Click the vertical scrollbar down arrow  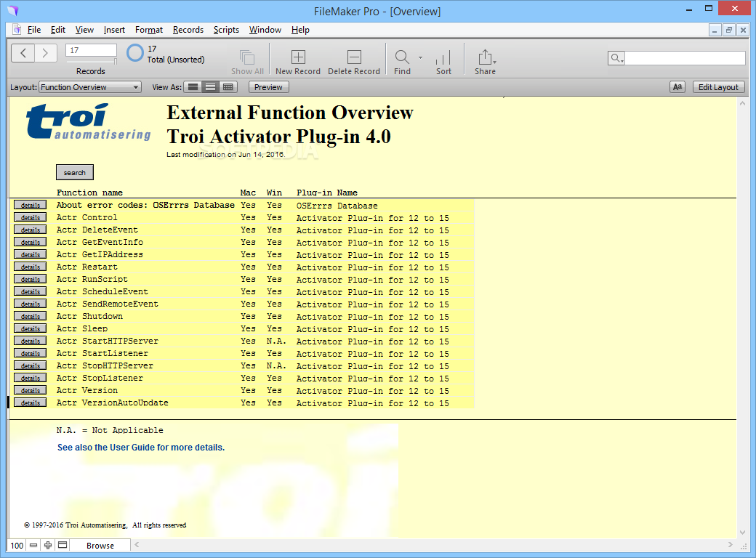tap(742, 533)
